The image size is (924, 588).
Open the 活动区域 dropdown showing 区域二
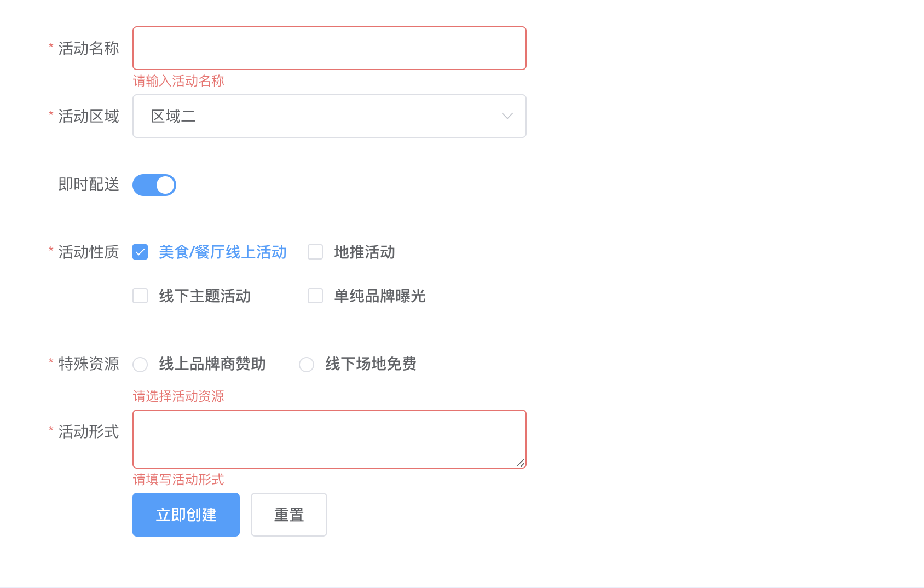coord(329,116)
